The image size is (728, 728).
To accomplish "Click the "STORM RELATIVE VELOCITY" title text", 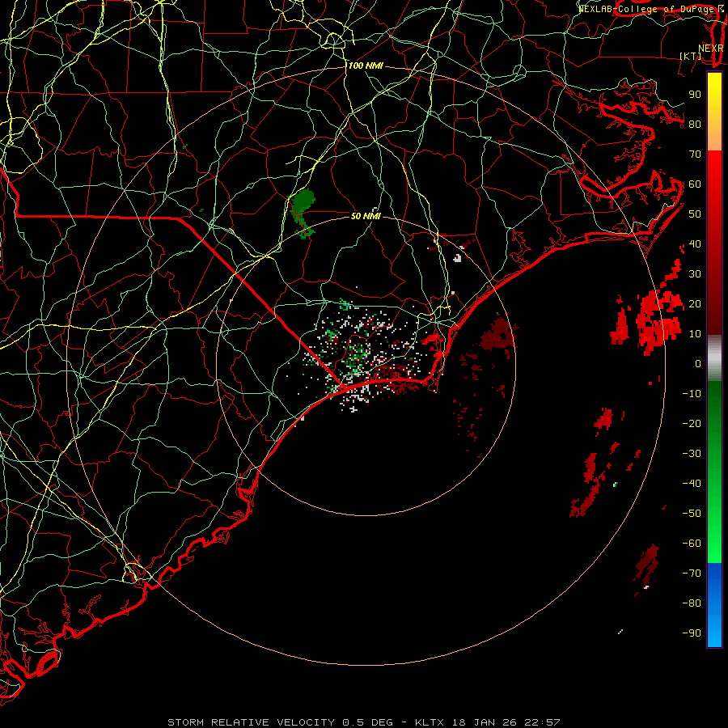I will (251, 722).
